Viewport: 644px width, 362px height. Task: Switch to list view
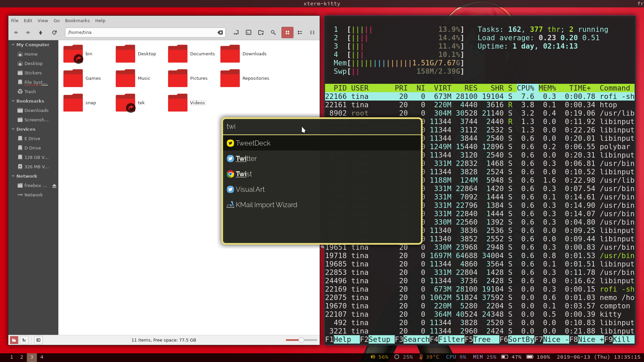pos(300,33)
